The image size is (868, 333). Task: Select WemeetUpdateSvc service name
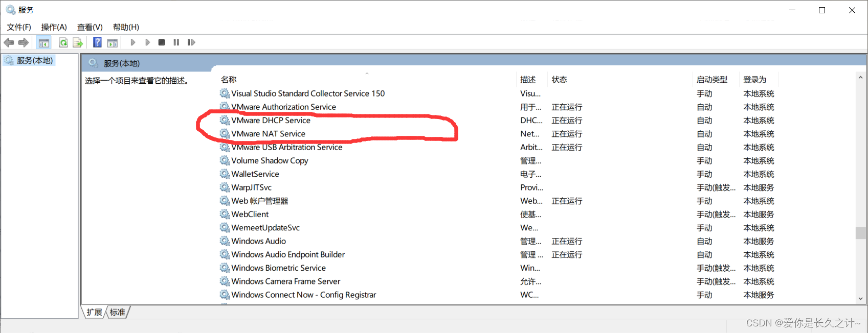tap(265, 227)
